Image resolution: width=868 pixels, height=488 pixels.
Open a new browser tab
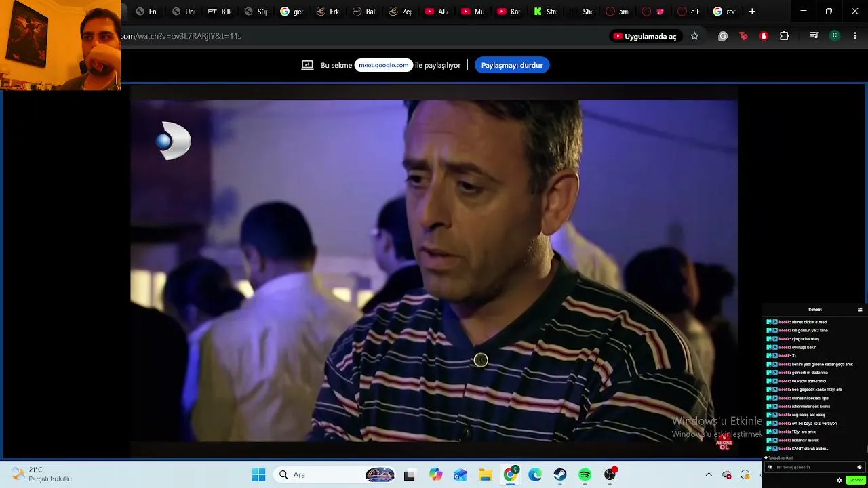pyautogui.click(x=752, y=12)
